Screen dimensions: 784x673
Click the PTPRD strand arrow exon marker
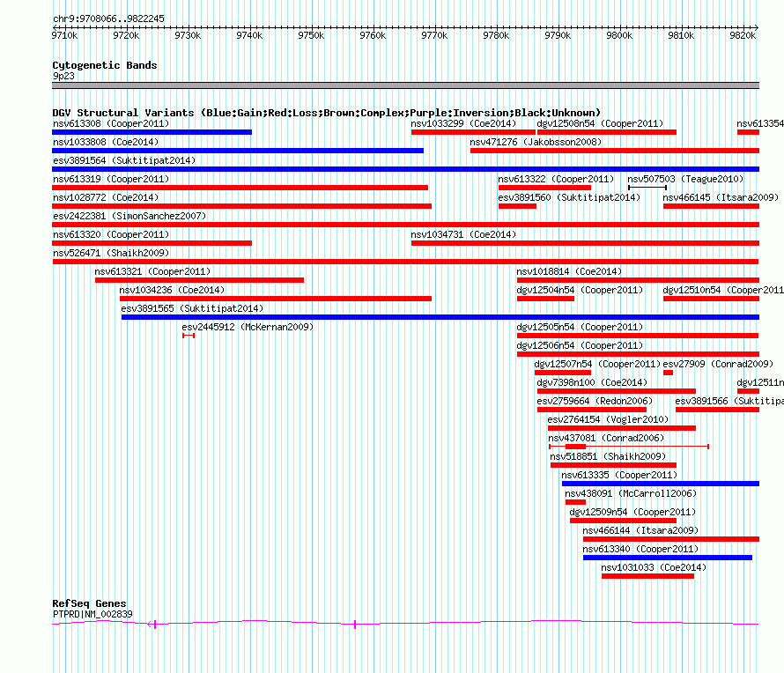(152, 624)
